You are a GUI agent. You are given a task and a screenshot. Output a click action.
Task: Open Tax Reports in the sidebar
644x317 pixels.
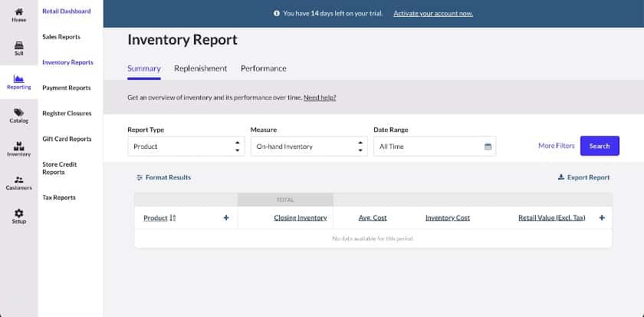coord(59,197)
